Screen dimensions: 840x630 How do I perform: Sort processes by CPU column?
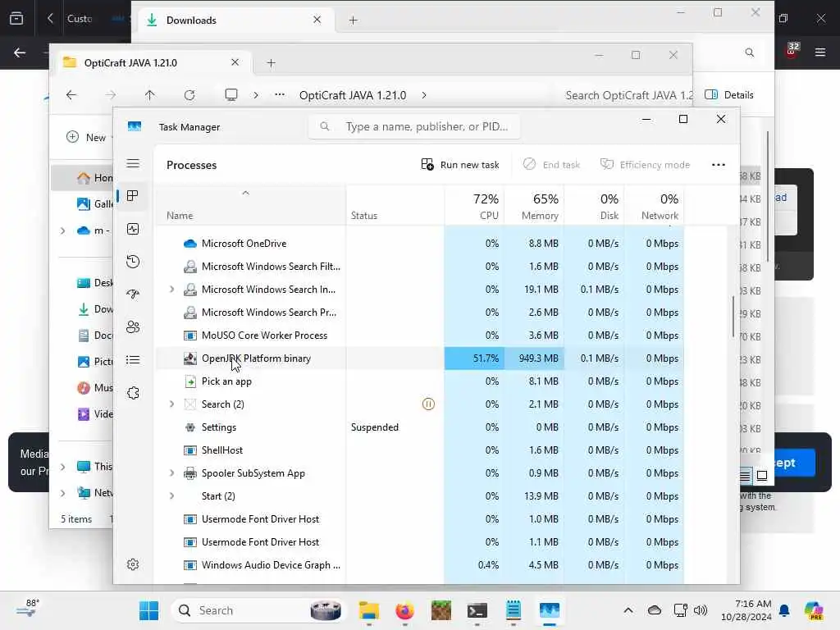pos(475,206)
